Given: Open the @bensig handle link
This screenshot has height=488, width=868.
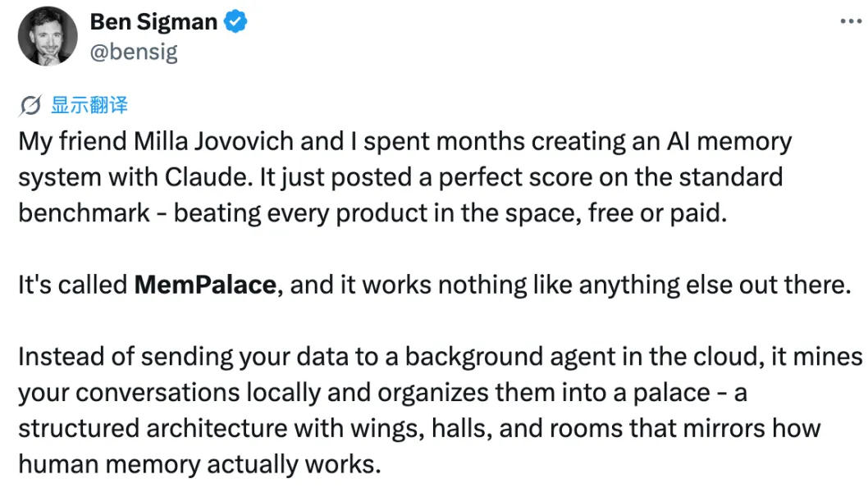Looking at the screenshot, I should pyautogui.click(x=134, y=52).
